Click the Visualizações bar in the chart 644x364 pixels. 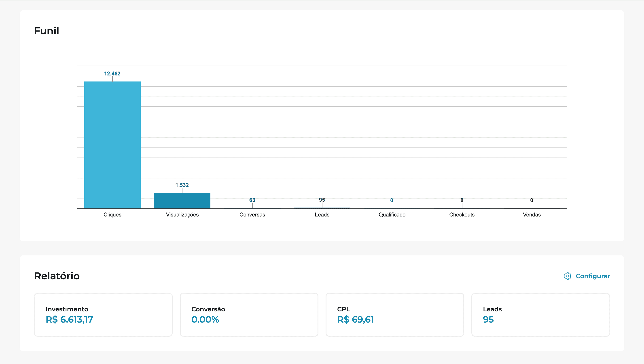point(182,201)
